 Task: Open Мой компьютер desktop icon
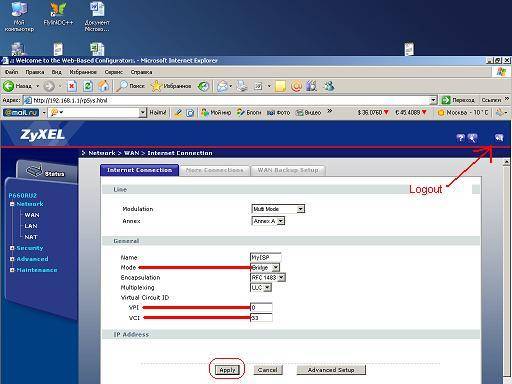click(x=19, y=17)
